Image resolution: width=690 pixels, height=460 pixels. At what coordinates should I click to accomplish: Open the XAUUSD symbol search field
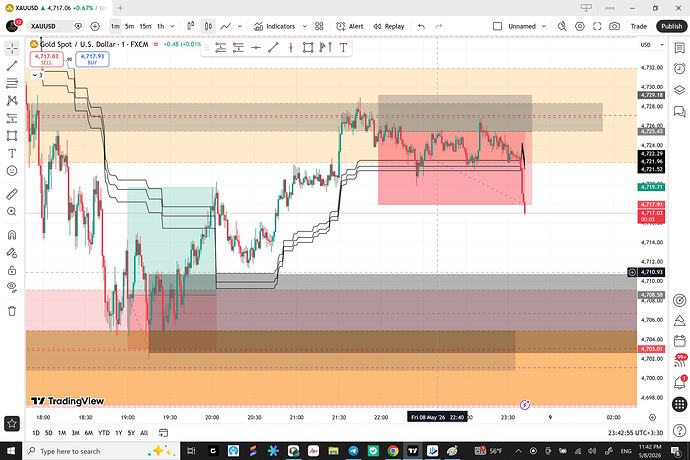(49, 26)
